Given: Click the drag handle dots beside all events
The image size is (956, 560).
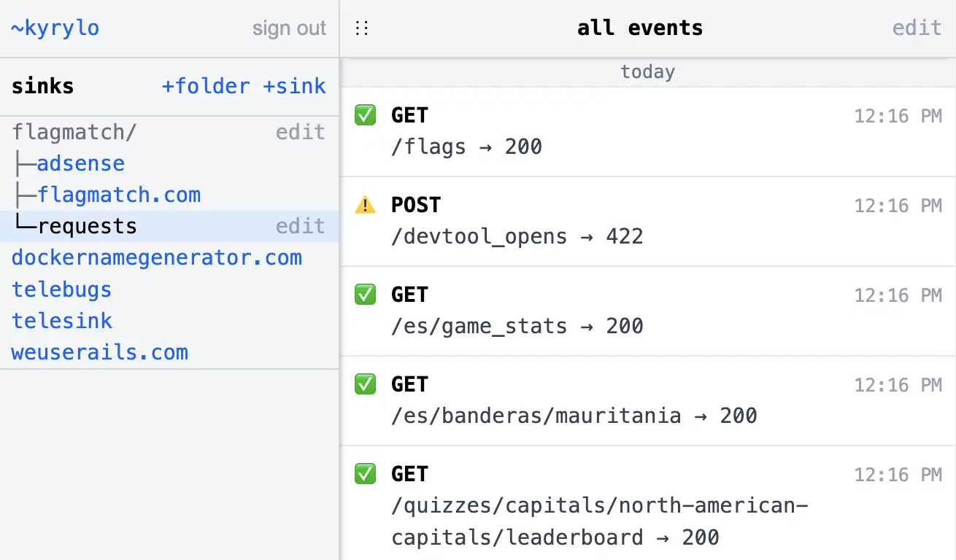Looking at the screenshot, I should coord(362,27).
